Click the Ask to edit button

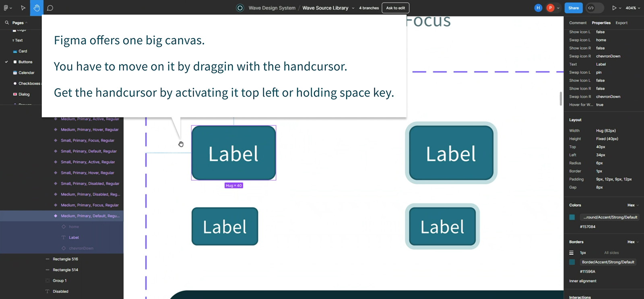395,8
